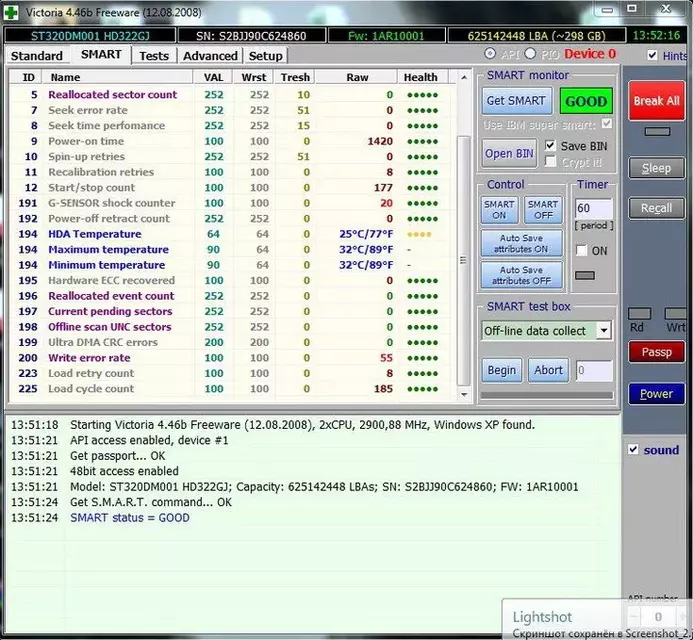
Task: Click the Wrst column header
Action: [x=254, y=77]
